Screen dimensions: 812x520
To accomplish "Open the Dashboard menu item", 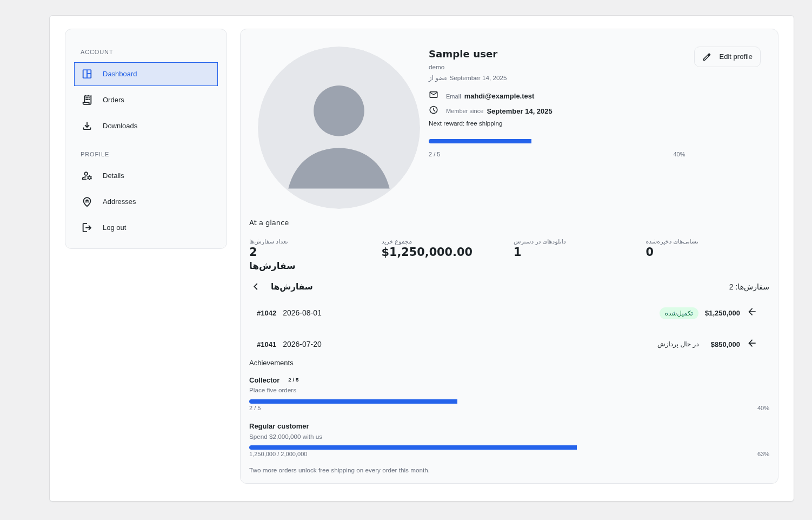I will click(x=146, y=74).
